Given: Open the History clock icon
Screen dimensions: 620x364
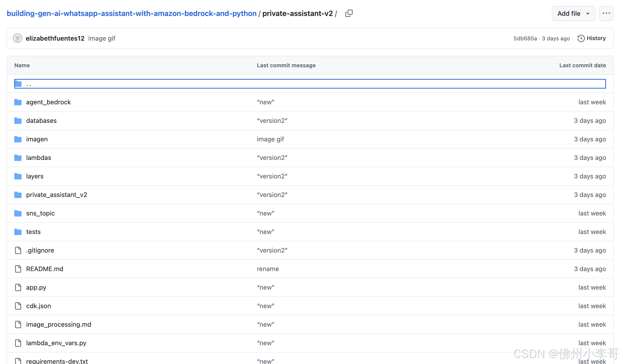Looking at the screenshot, I should pos(581,38).
